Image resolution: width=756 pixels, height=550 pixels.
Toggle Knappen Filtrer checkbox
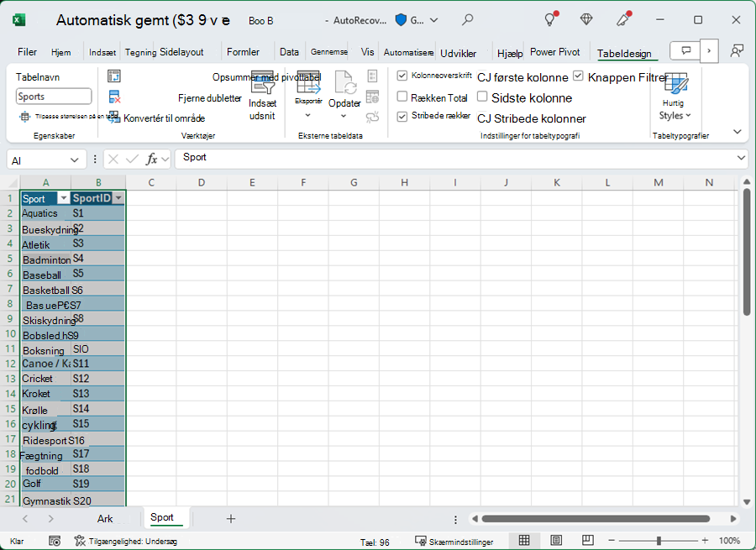(578, 76)
